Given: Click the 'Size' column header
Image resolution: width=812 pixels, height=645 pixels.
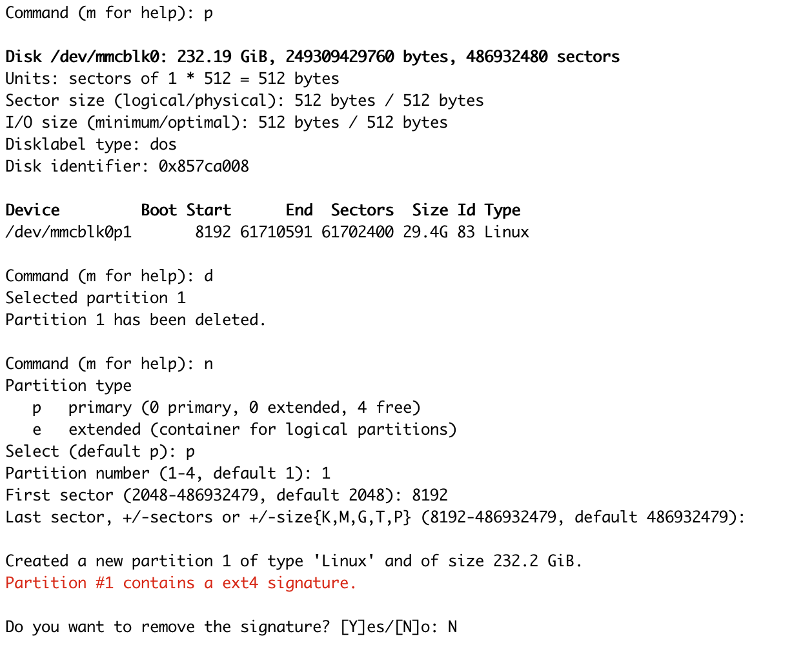Looking at the screenshot, I should [x=430, y=210].
